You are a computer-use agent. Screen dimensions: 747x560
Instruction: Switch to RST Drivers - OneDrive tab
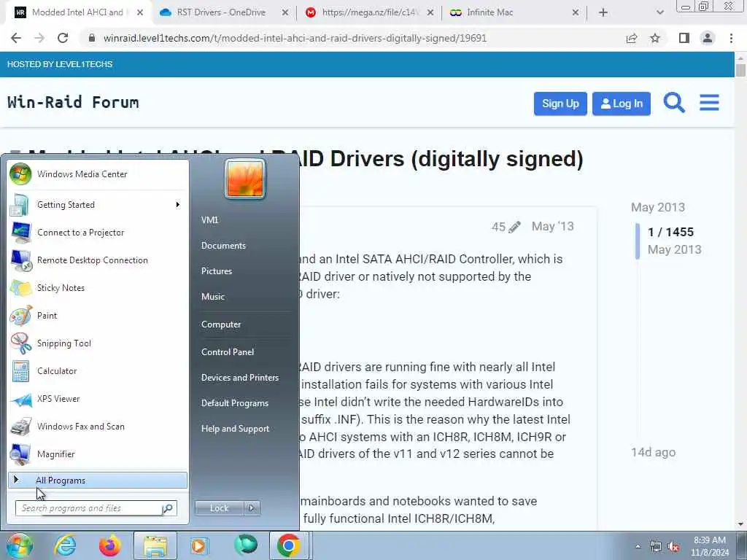pos(221,12)
